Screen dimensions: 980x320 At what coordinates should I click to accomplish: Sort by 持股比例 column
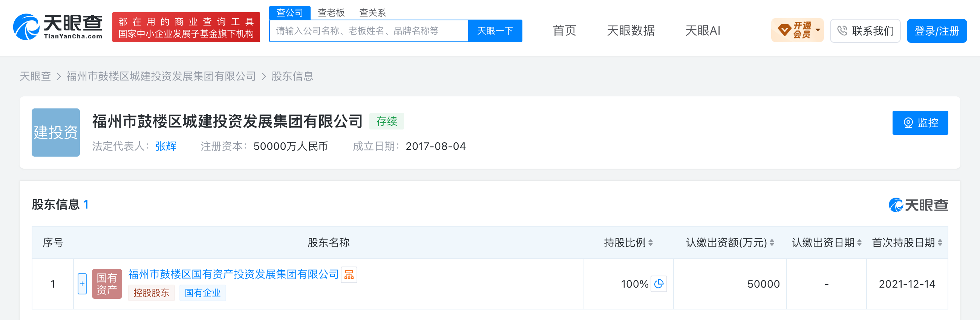click(x=650, y=242)
